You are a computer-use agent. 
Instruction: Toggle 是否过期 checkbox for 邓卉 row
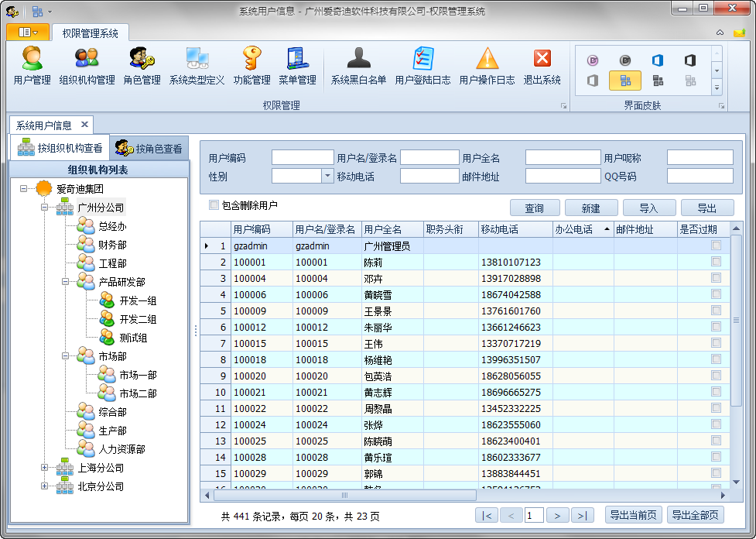coord(716,278)
